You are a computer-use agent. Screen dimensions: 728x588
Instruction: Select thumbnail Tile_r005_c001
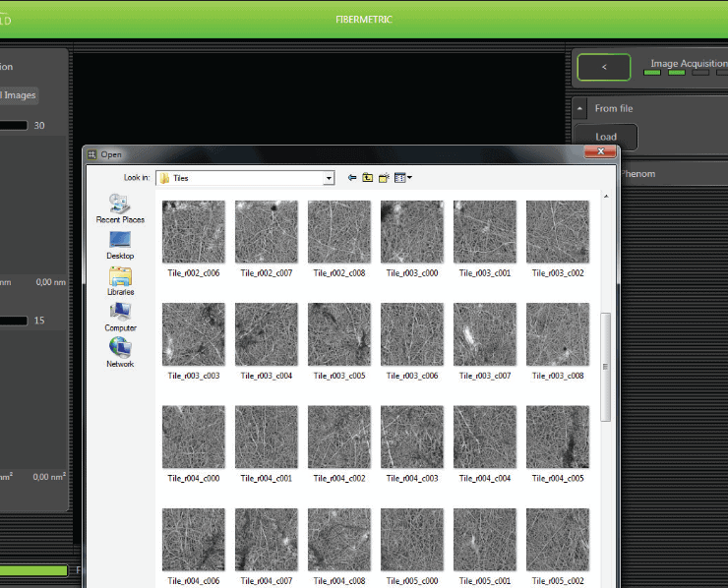click(x=485, y=539)
